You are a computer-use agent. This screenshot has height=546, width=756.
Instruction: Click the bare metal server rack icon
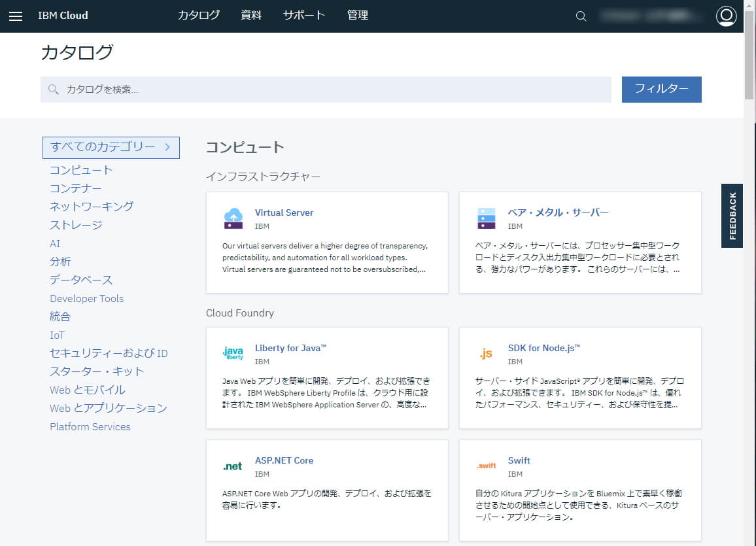tap(486, 218)
